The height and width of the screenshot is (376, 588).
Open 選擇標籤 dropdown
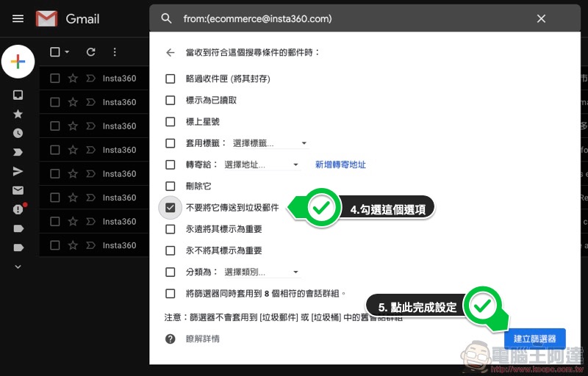point(270,143)
